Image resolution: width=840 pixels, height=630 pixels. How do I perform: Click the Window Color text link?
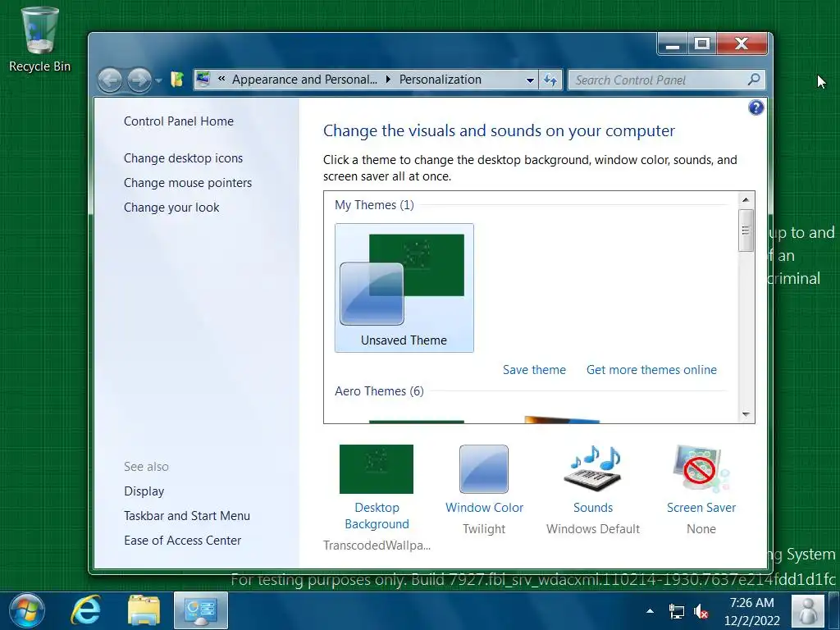coord(484,507)
